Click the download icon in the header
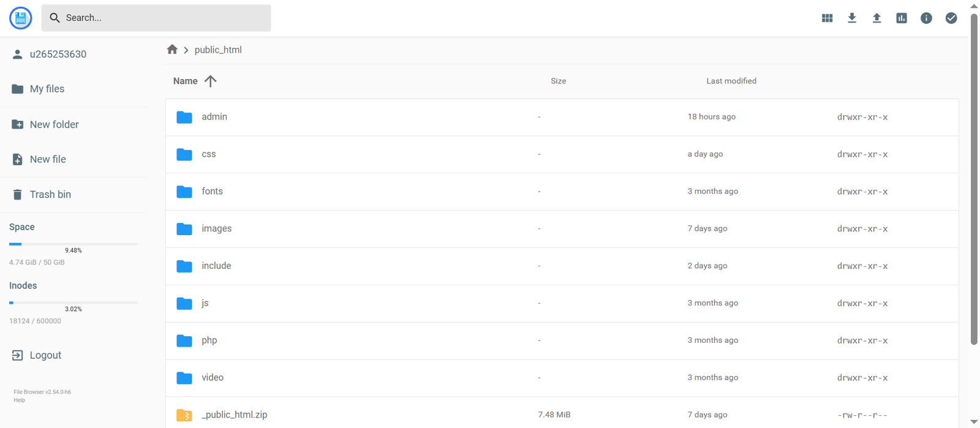This screenshot has width=980, height=428. pyautogui.click(x=852, y=18)
